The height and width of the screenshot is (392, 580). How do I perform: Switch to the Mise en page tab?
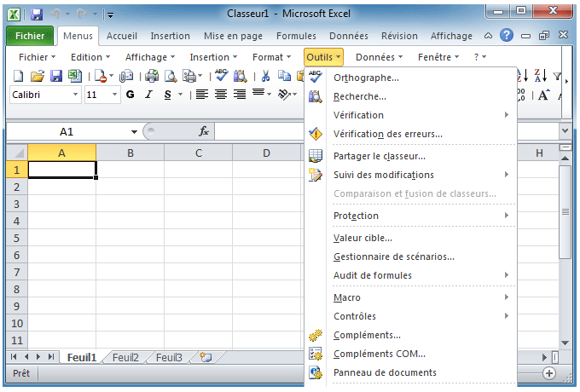point(233,36)
